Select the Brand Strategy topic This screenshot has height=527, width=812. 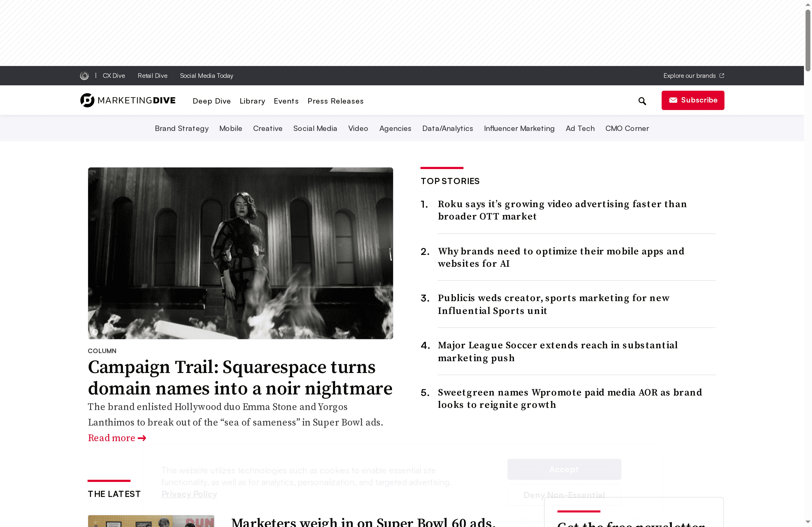pos(182,129)
